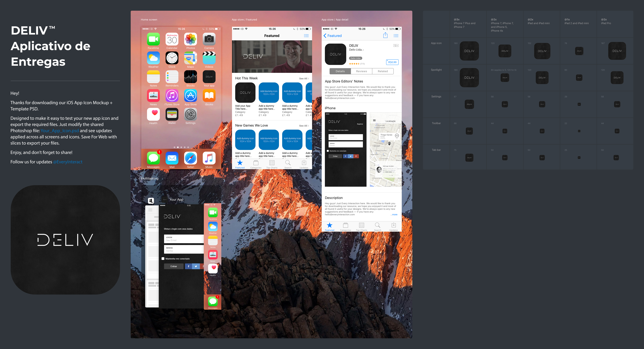Tap the list icon in Featured header
This screenshot has height=349, width=644.
click(306, 36)
